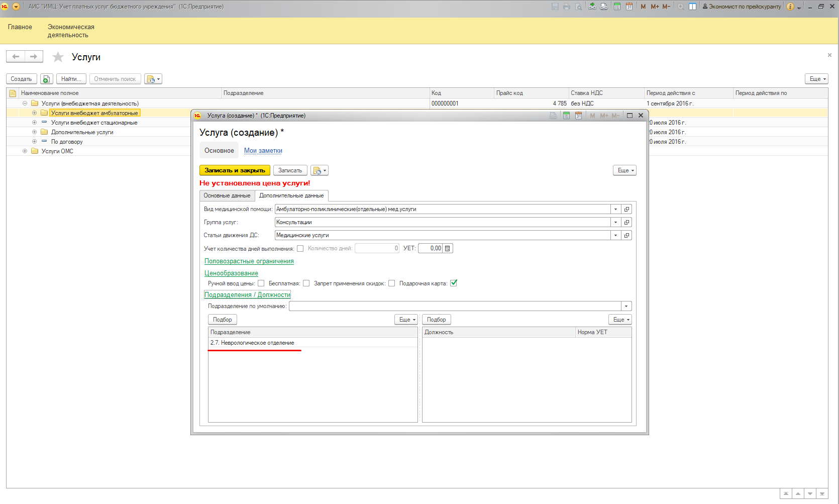The image size is (839, 504).
Task: Open Вид медицинской помощи linked item button
Action: (626, 209)
